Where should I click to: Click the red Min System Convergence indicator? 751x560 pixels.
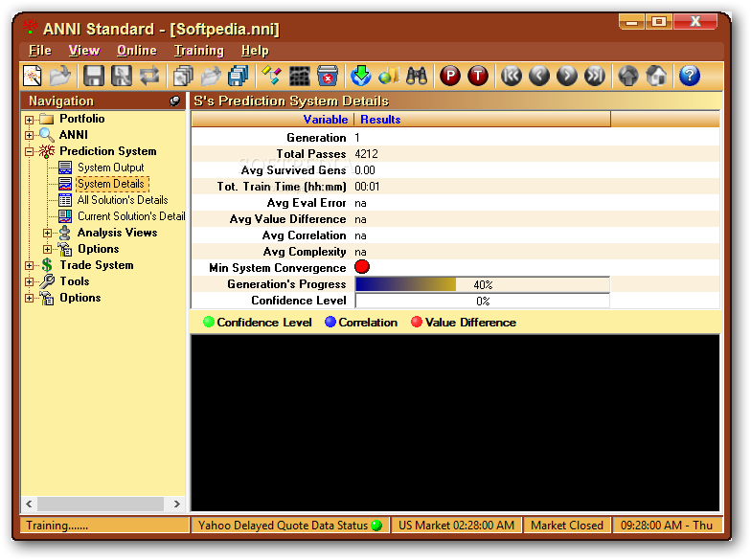362,267
